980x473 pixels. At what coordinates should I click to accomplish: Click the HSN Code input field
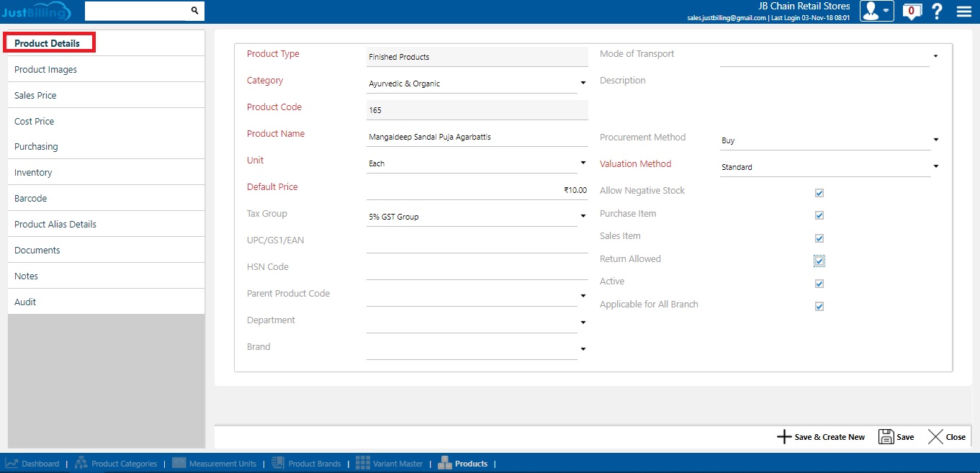pyautogui.click(x=477, y=270)
